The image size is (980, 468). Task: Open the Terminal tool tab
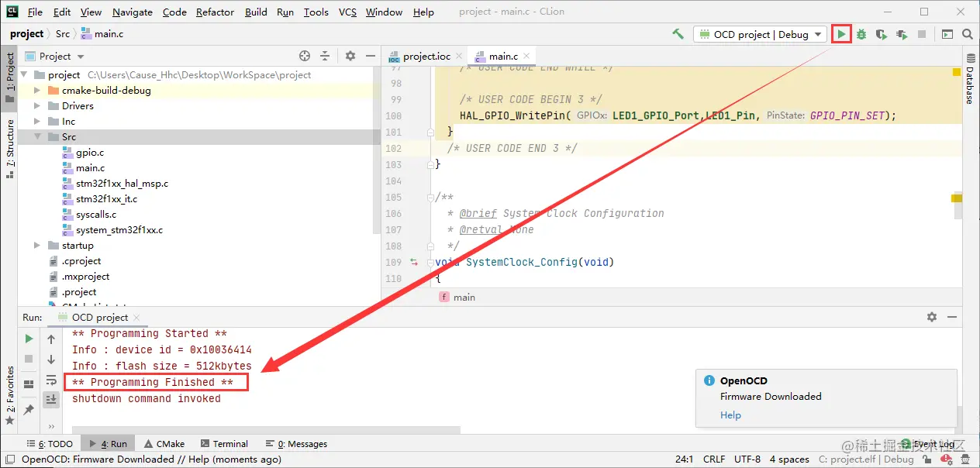click(225, 444)
